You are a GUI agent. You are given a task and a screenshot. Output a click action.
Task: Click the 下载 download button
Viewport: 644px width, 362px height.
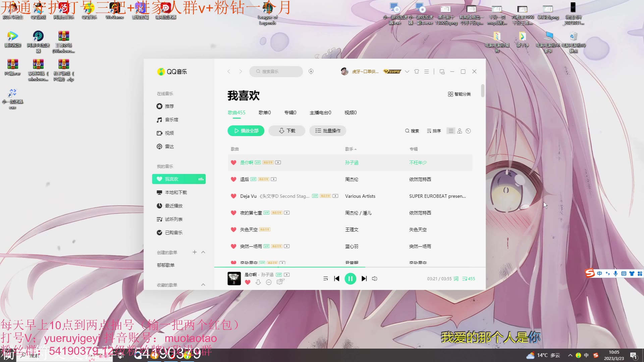(287, 131)
